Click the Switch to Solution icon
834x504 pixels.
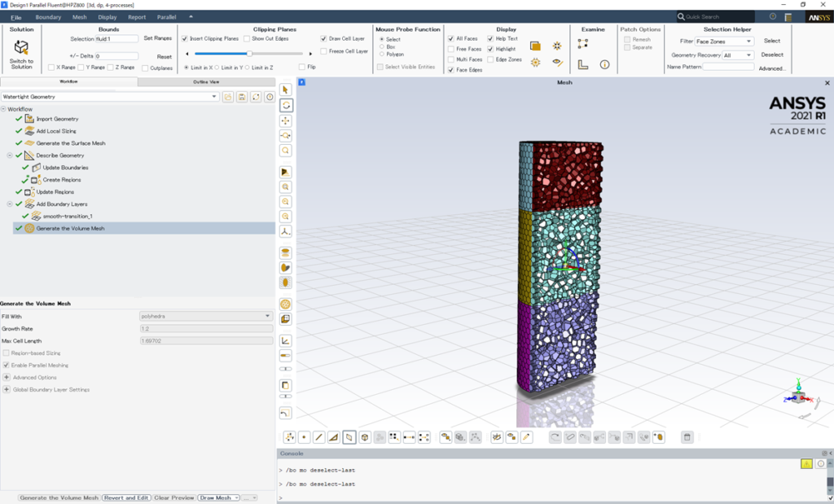[x=21, y=46]
